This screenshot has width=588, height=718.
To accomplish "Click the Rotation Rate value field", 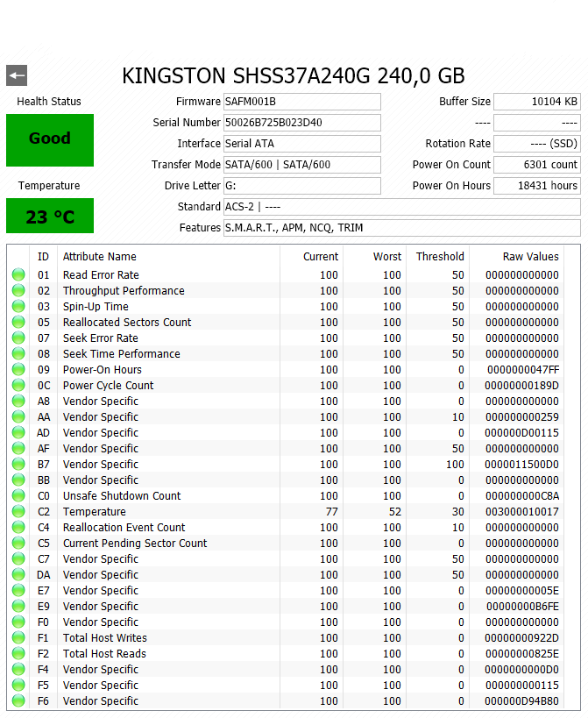I will coord(537,144).
